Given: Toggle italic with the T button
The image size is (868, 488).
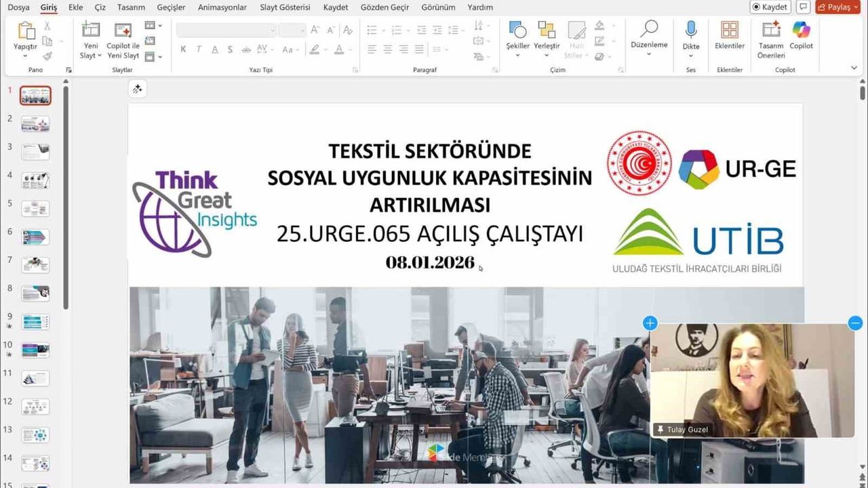Looking at the screenshot, I should click(x=198, y=49).
